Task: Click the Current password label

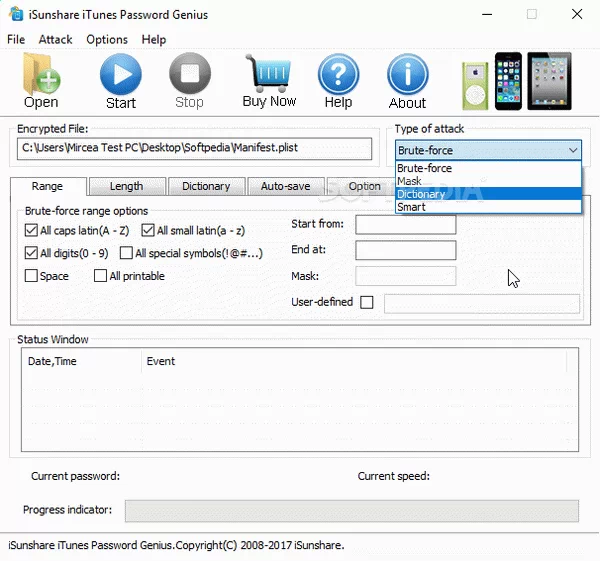Action: [x=75, y=476]
